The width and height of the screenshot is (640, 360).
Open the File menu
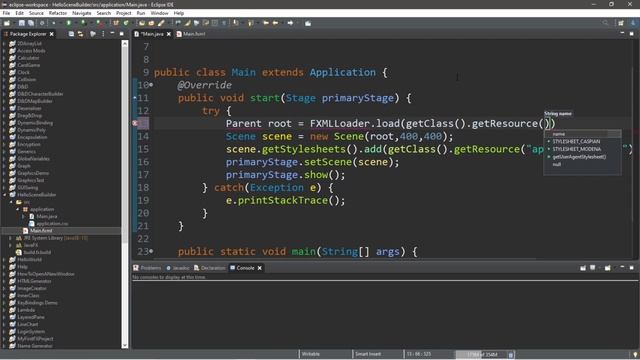tap(6, 13)
